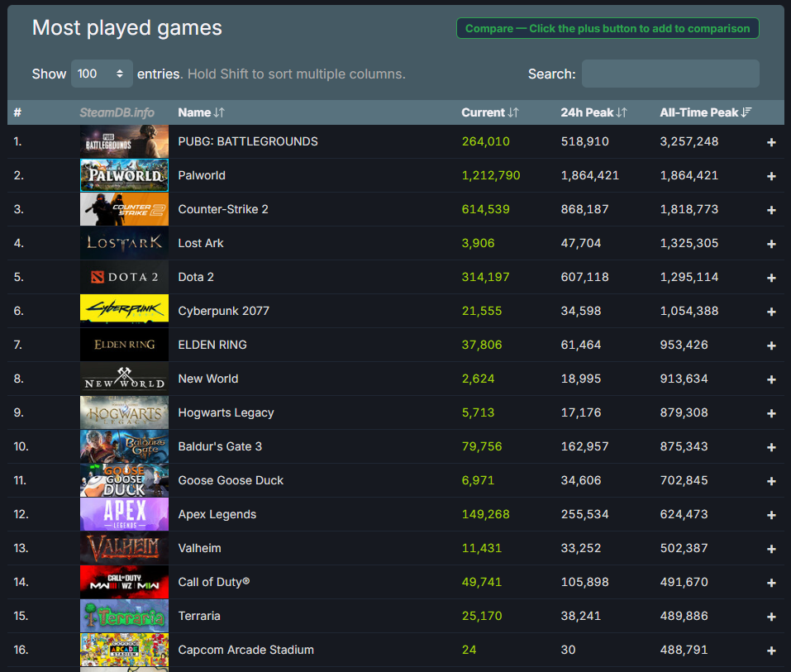Click the Goose Goose Duck thumbnail image

pos(124,480)
